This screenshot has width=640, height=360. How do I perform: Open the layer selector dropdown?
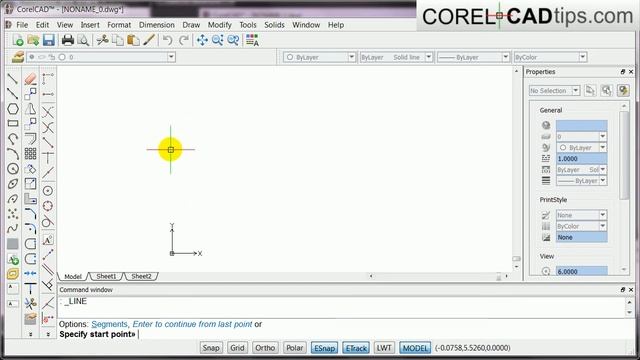(171, 57)
